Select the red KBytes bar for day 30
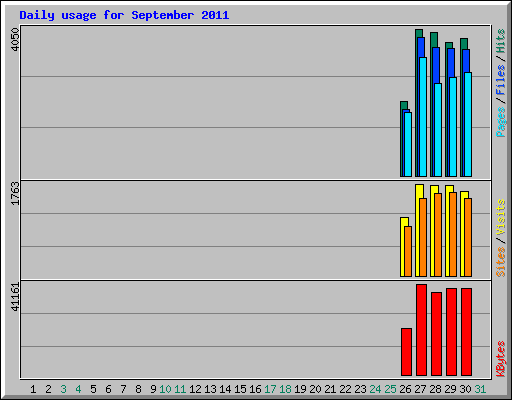 pyautogui.click(x=466, y=332)
